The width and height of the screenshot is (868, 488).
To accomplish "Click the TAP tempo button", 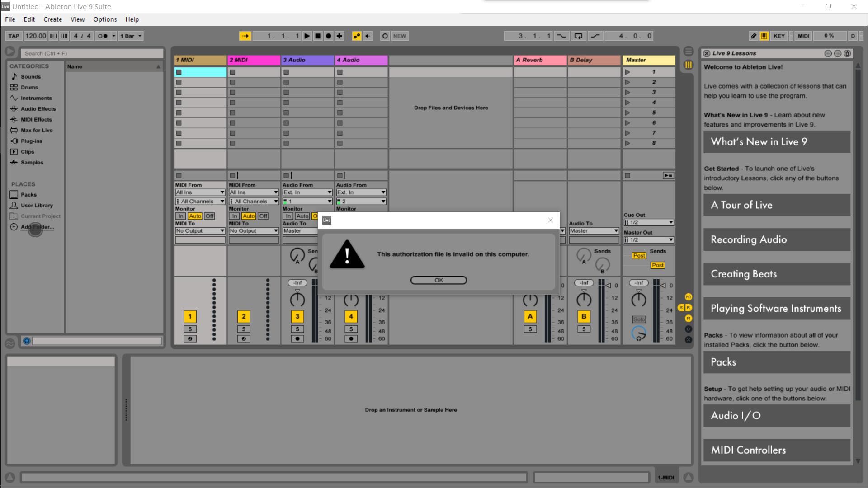I will click(14, 36).
